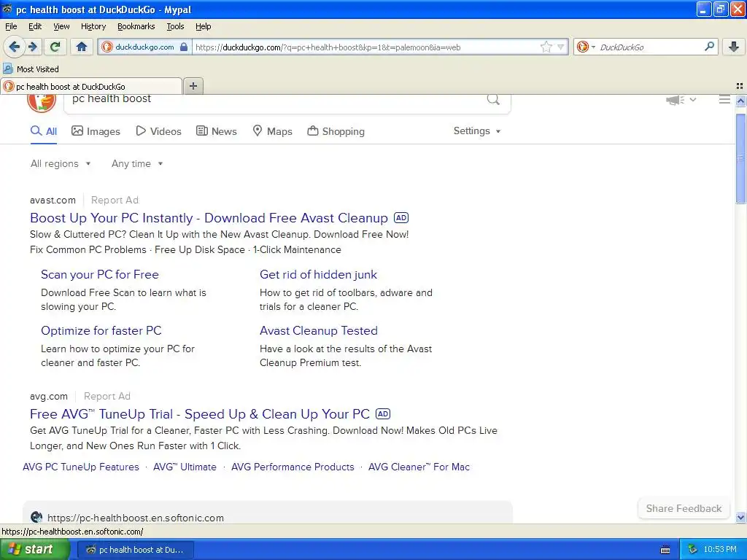Open the hamburger side menu
This screenshot has height=560, width=747.
(724, 99)
